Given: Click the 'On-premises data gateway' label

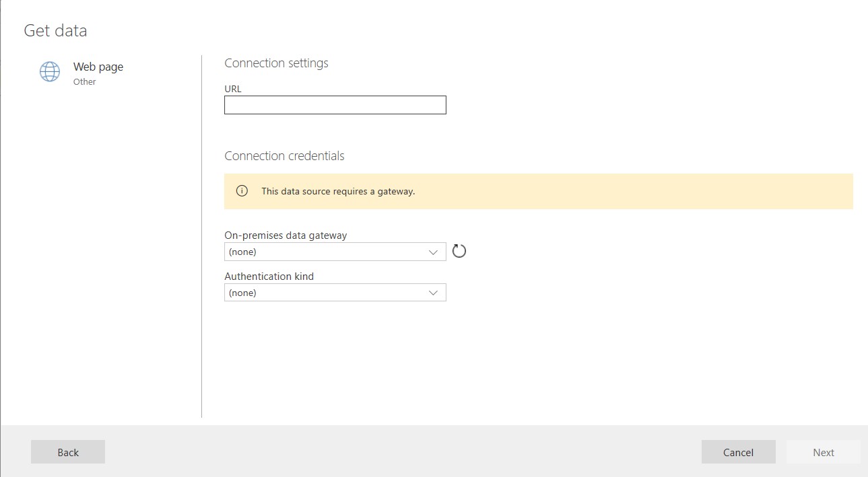Looking at the screenshot, I should (x=286, y=235).
